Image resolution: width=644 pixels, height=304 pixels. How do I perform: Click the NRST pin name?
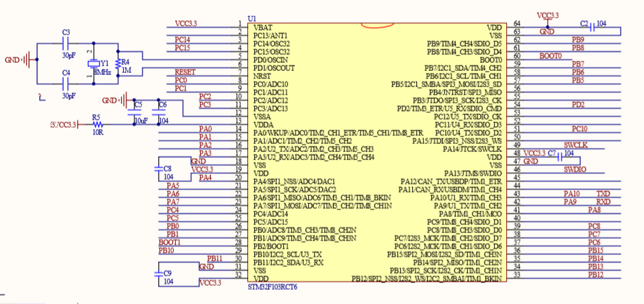262,76
